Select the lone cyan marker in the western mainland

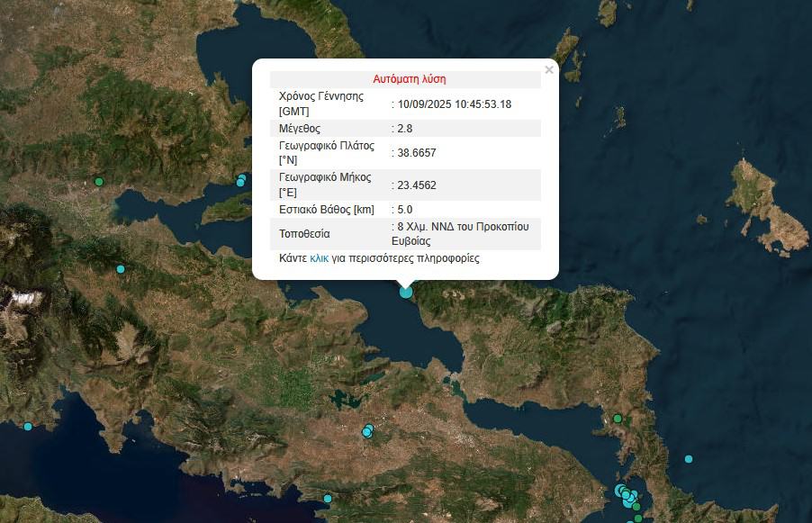coord(120,269)
